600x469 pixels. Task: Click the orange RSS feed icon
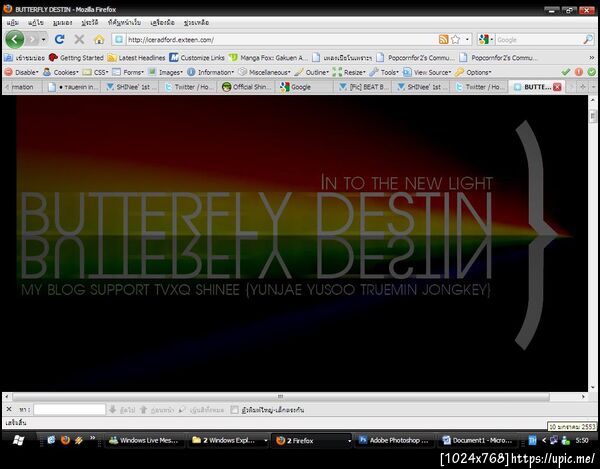tap(443, 39)
